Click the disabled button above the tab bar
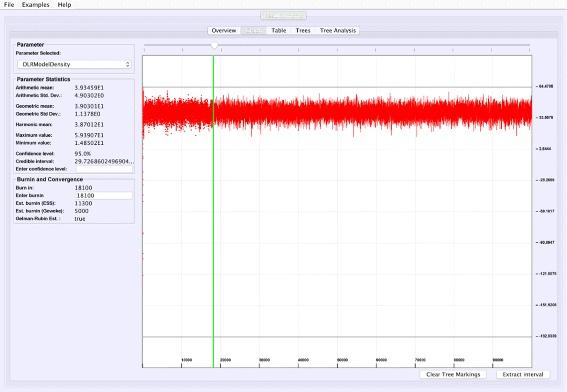This screenshot has height=392, width=567. (x=284, y=16)
